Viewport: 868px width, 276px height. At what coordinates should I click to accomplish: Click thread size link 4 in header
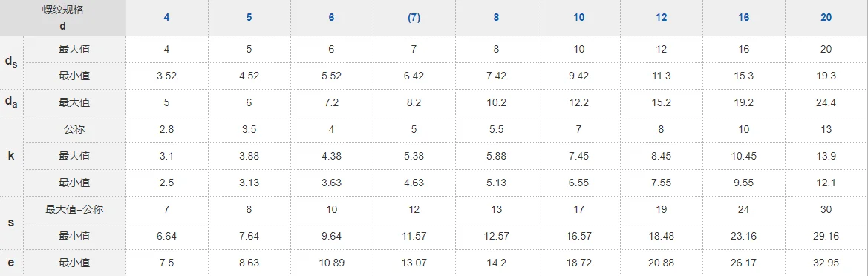(166, 18)
